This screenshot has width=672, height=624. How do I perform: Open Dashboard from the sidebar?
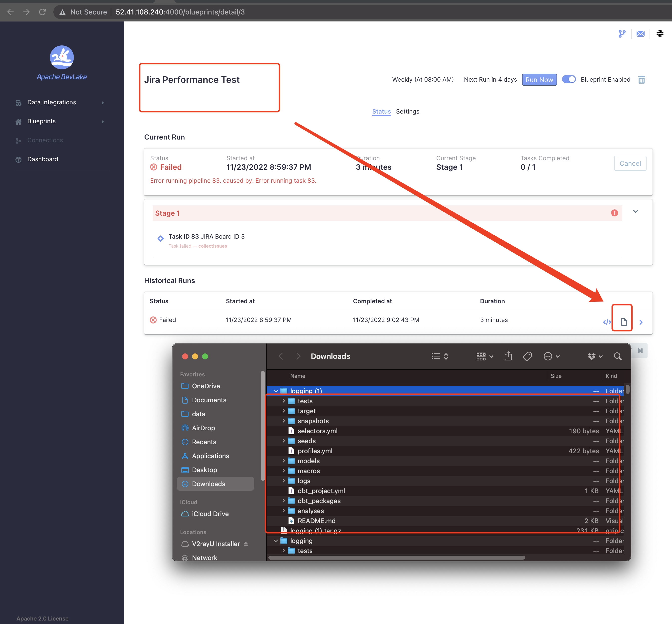coord(42,159)
